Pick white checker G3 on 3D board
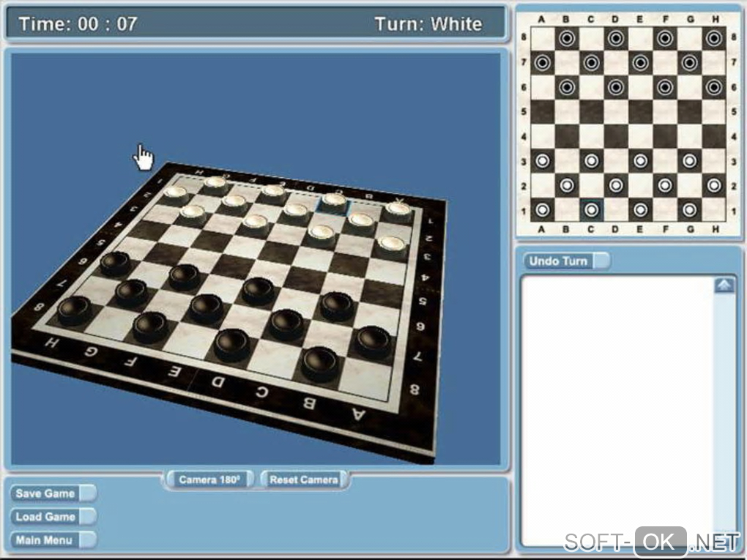The height and width of the screenshot is (560, 747). (193, 213)
